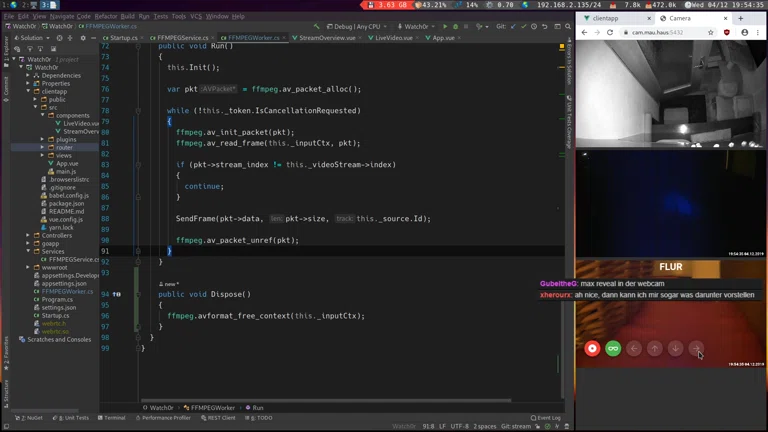Click the green glasses night-vision icon
Image resolution: width=768 pixels, height=432 pixels.
[613, 348]
